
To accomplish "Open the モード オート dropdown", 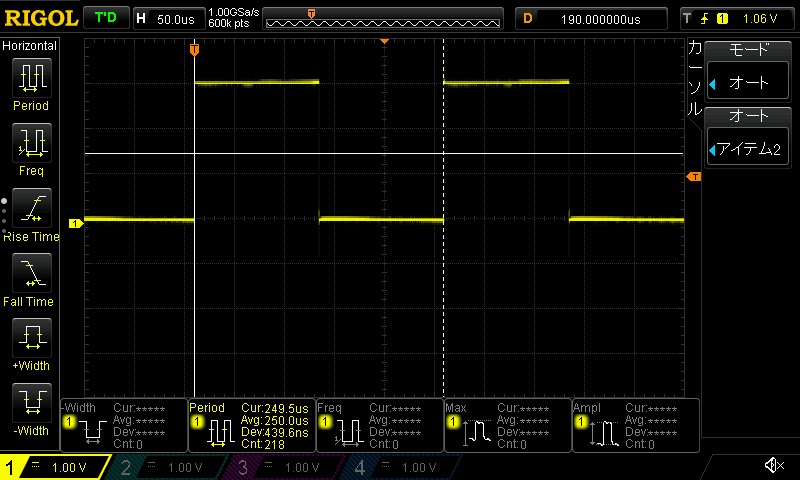I will (749, 72).
